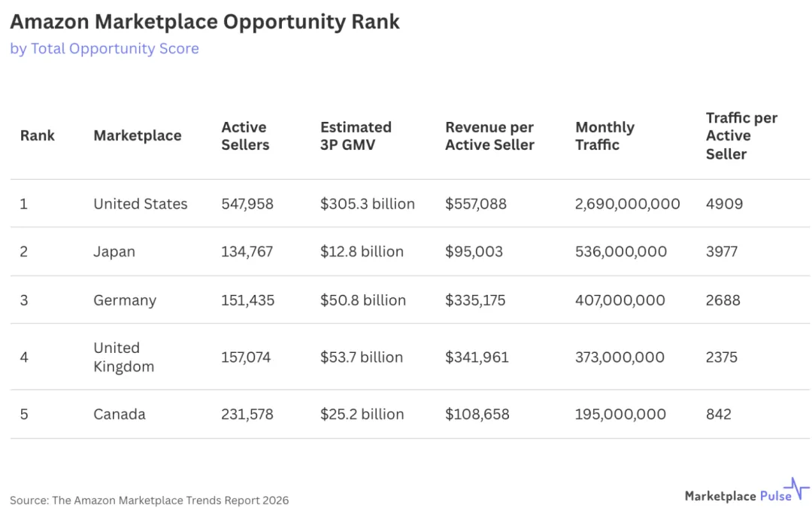The height and width of the screenshot is (508, 812).
Task: Click the Rank column header
Action: tap(37, 135)
